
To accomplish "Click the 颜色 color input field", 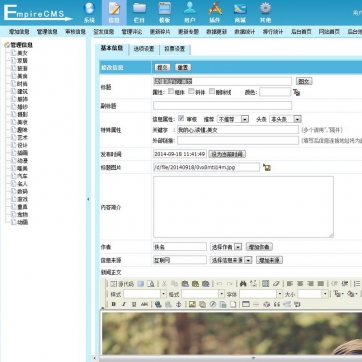I will tap(275, 92).
